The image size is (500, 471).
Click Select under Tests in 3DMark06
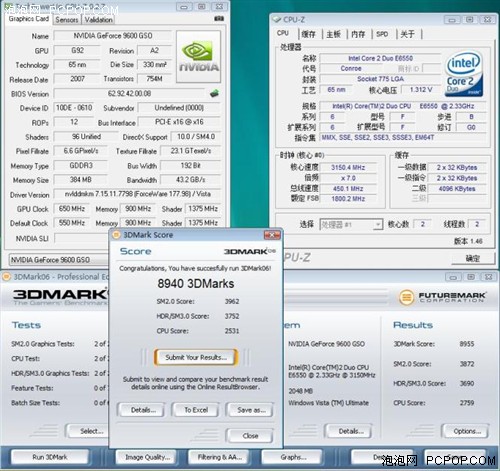pyautogui.click(x=88, y=431)
